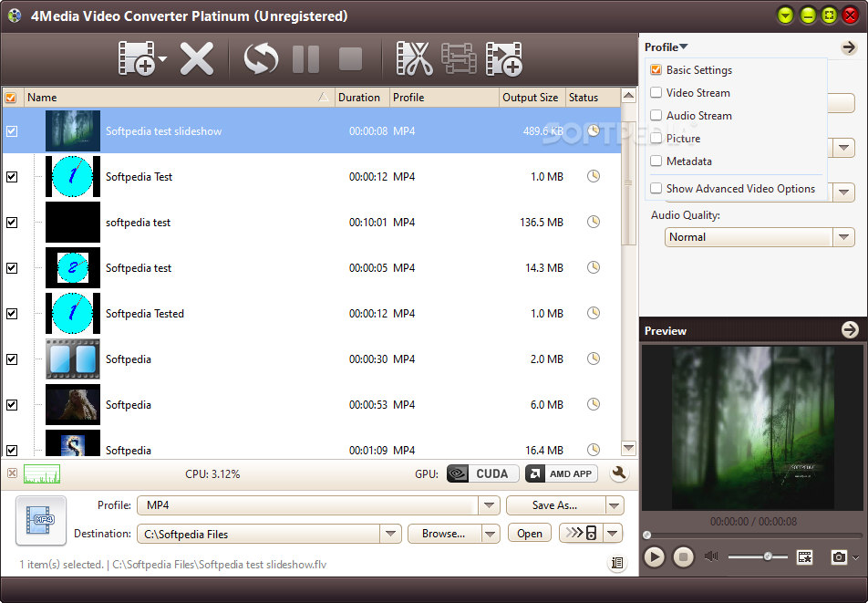Close the CPU graph small X icon
The image size is (868, 603).
tap(12, 473)
